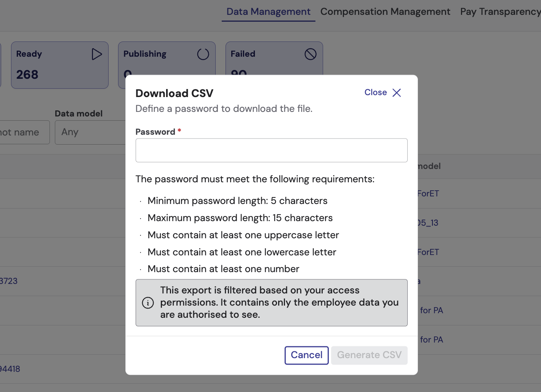
Task: Switch to the Data Management tab
Action: tap(268, 12)
